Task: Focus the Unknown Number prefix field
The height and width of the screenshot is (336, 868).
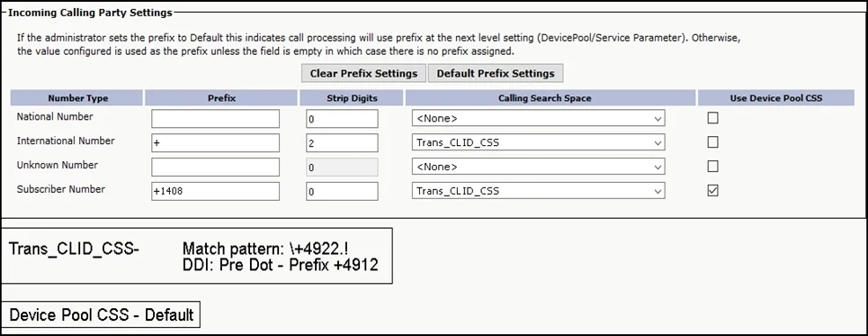Action: pyautogui.click(x=215, y=167)
